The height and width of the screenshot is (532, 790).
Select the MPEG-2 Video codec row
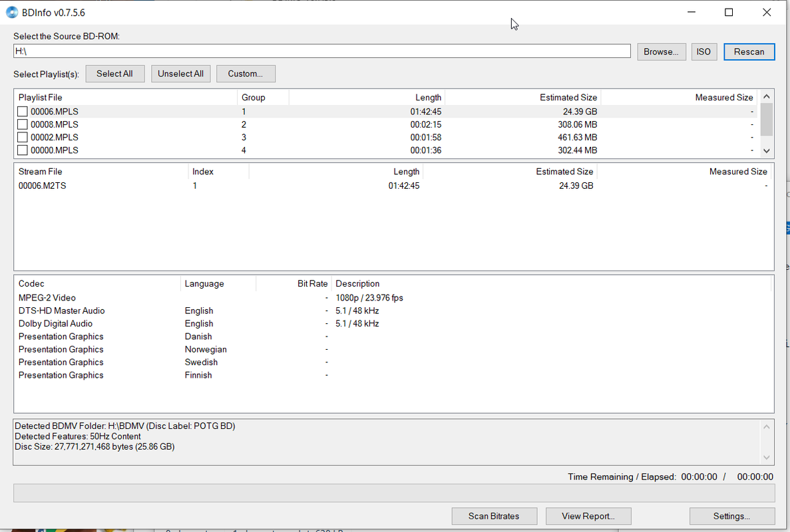coord(393,298)
